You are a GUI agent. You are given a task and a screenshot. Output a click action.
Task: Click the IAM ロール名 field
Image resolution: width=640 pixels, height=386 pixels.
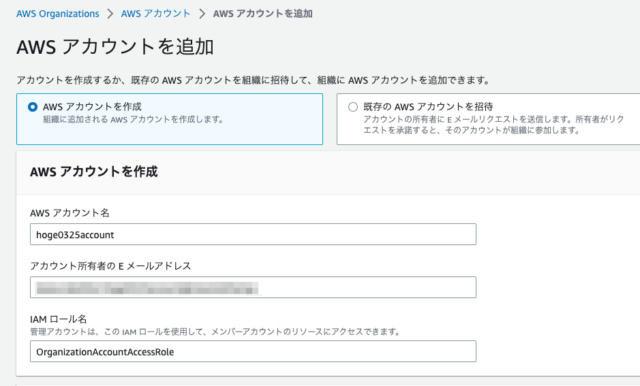253,351
